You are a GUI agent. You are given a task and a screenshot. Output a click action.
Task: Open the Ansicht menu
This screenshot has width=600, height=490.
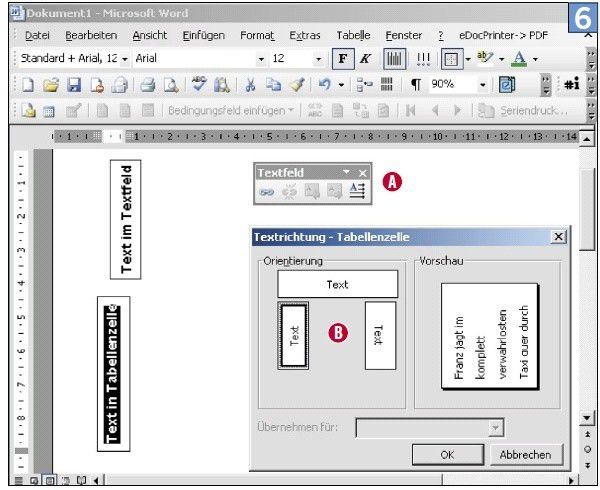tap(150, 36)
